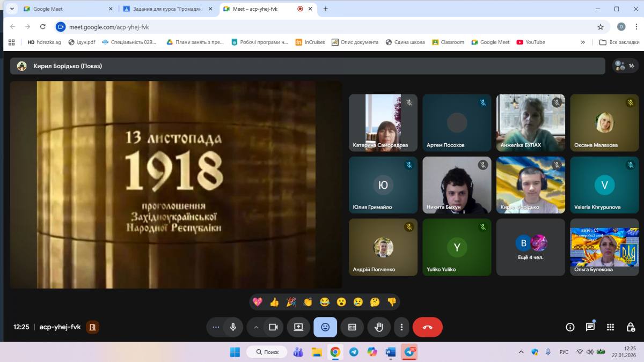Close the emoji reactions bar via smiley button
Screen dimensions: 644x362
point(325,327)
